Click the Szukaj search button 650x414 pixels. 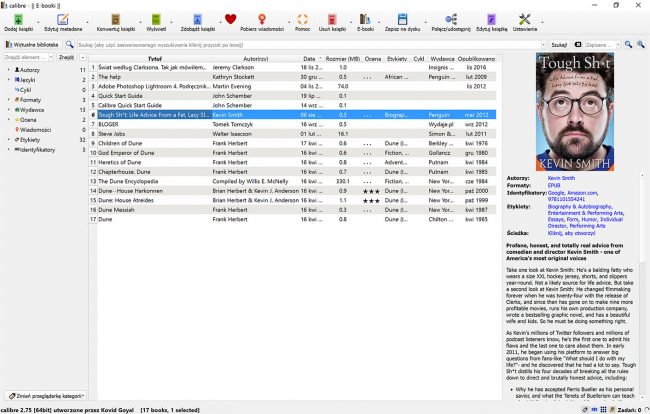(559, 45)
